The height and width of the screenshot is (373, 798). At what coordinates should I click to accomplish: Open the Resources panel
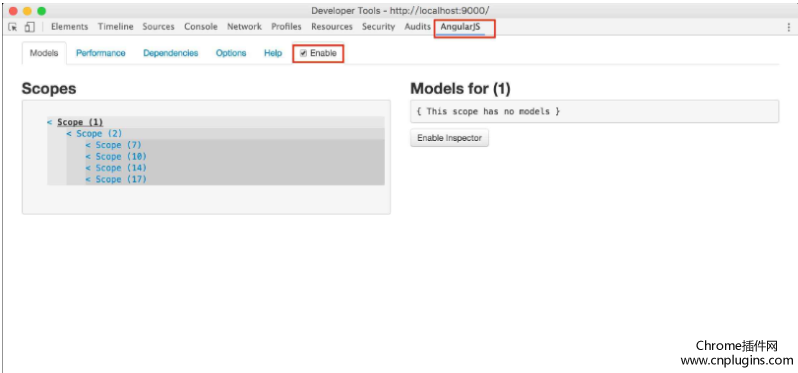332,27
